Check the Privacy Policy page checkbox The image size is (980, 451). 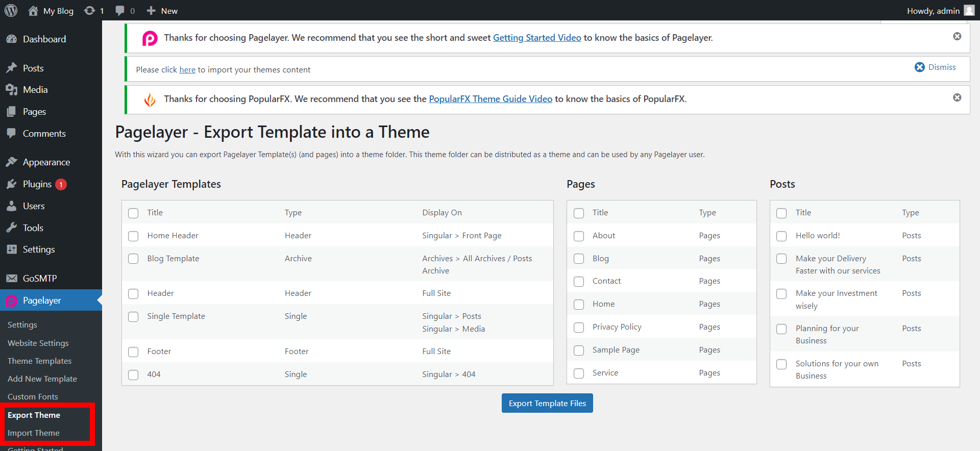click(x=579, y=328)
